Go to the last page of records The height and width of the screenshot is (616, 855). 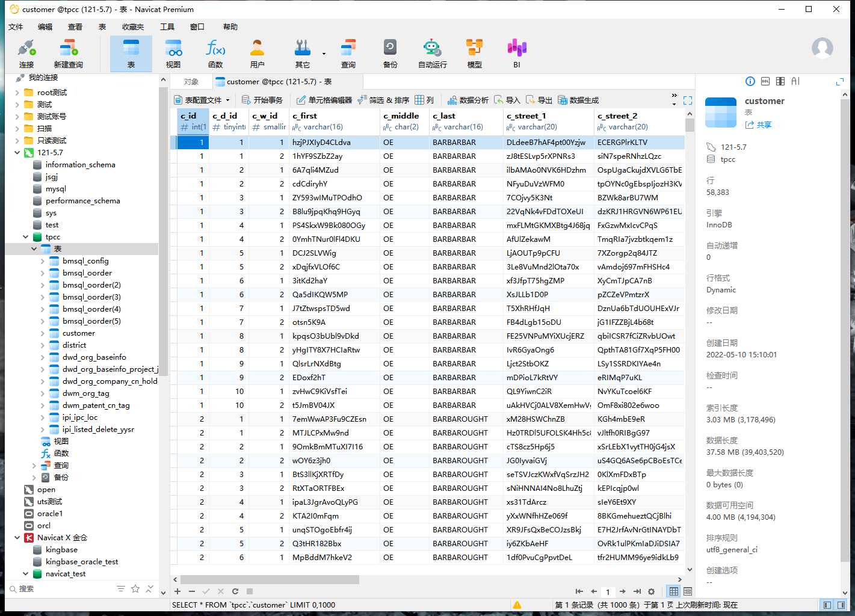point(637,591)
